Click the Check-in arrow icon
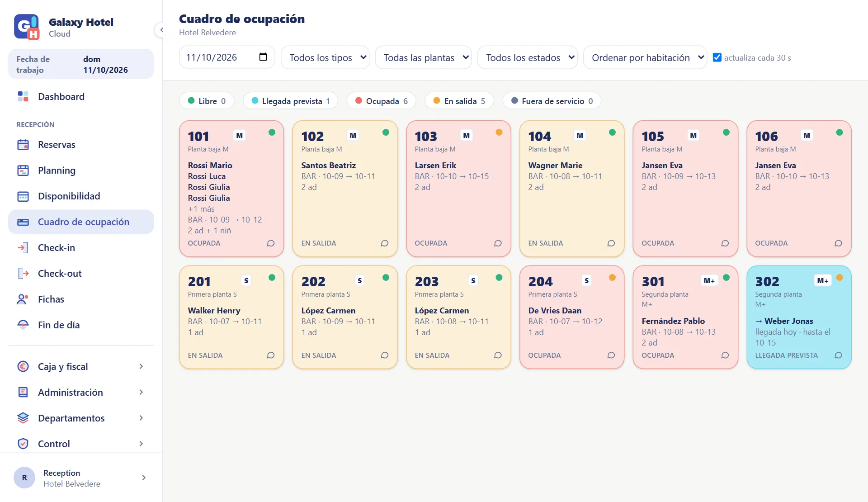868x502 pixels. 23,248
